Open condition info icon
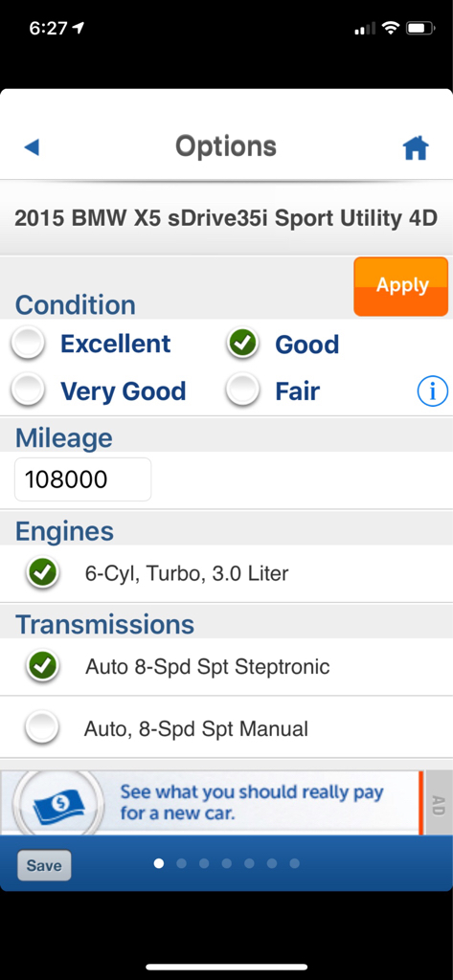The image size is (453, 980). pyautogui.click(x=432, y=391)
